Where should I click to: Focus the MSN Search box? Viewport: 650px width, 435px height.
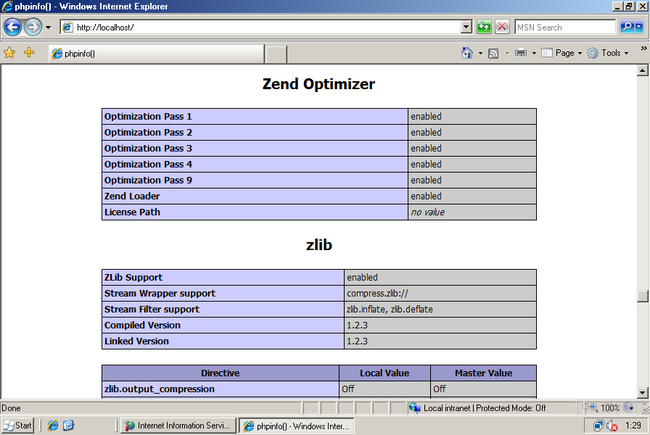pyautogui.click(x=565, y=27)
